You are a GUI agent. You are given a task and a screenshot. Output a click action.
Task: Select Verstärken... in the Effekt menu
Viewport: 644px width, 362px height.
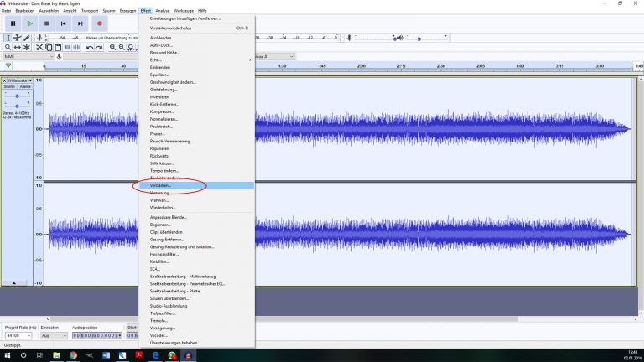pyautogui.click(x=161, y=185)
